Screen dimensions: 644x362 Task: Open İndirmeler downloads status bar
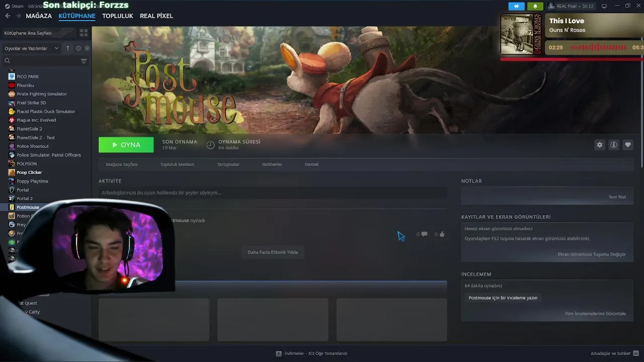pos(311,353)
